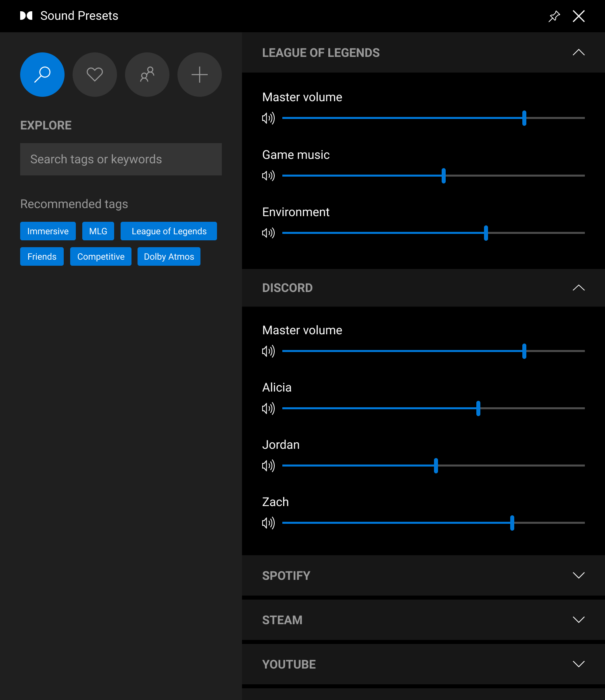Click the Game music slider handle

click(x=444, y=176)
